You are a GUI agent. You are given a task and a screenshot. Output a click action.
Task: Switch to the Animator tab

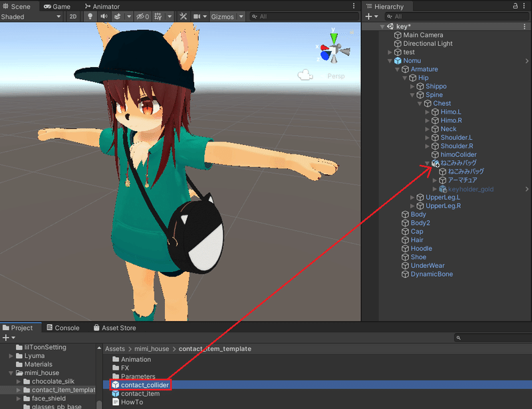coord(102,7)
